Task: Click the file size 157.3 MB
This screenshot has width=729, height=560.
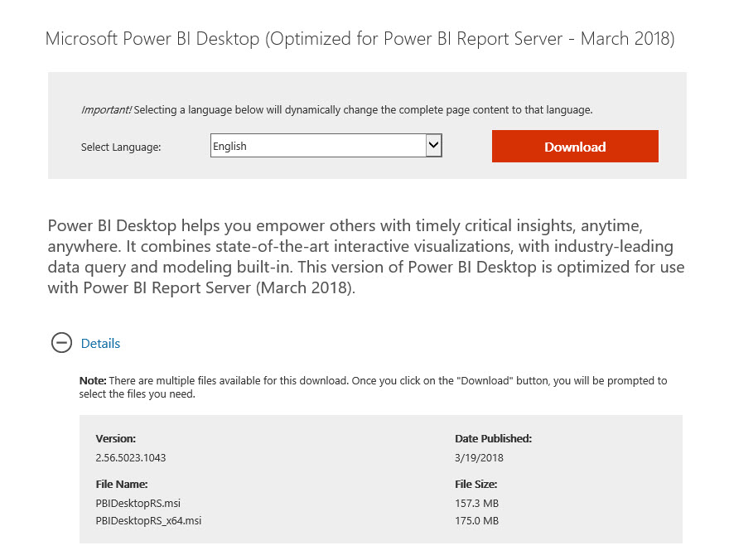Action: click(x=476, y=504)
